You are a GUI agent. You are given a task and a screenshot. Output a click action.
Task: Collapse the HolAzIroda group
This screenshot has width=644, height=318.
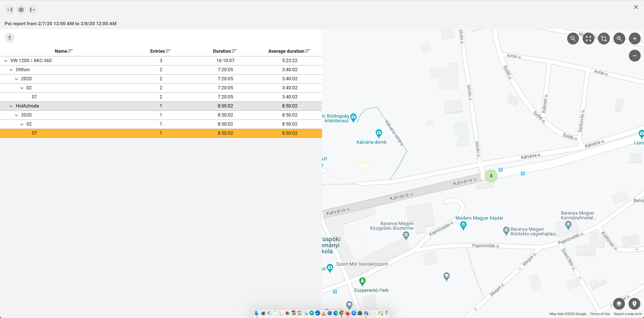click(11, 106)
